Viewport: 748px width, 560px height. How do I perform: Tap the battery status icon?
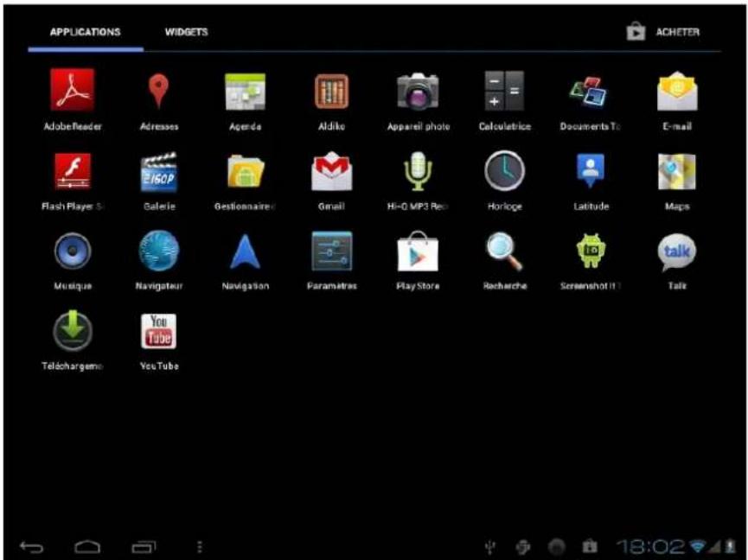[x=730, y=546]
